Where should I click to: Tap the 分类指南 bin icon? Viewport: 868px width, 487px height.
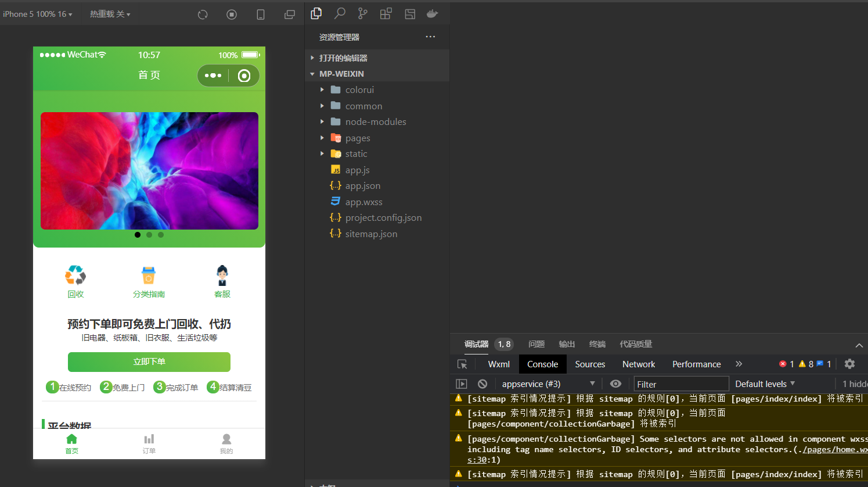pos(149,275)
